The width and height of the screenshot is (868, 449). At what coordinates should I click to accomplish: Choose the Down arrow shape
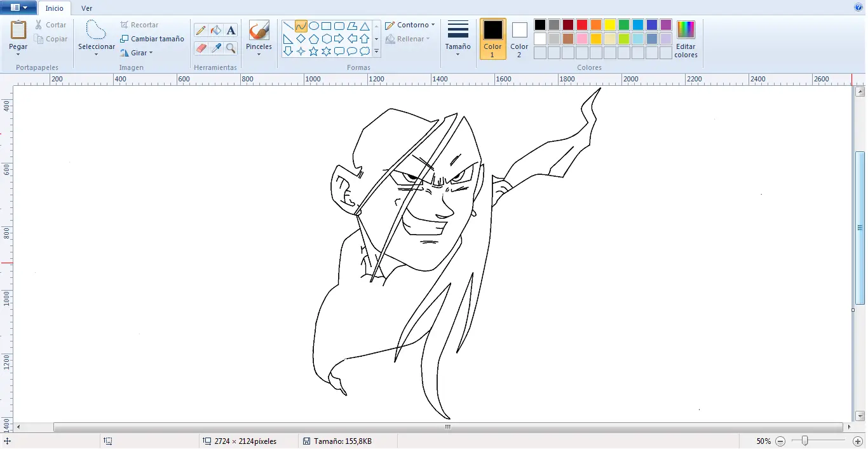[288, 52]
